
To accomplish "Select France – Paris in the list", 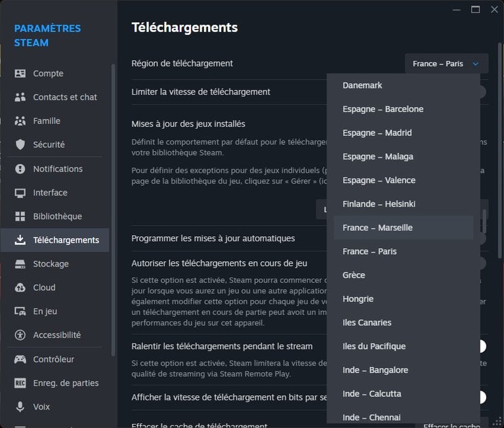I will (404, 251).
